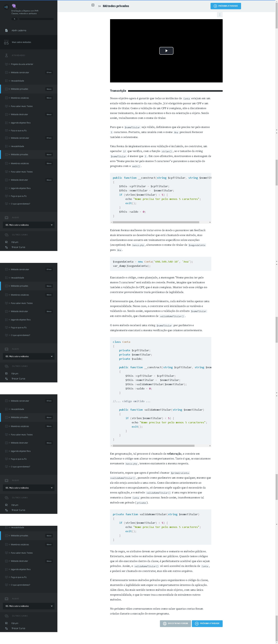Click the notebook icon beside Abrir caderno
This screenshot has height=644, width=278.
tap(6, 30)
